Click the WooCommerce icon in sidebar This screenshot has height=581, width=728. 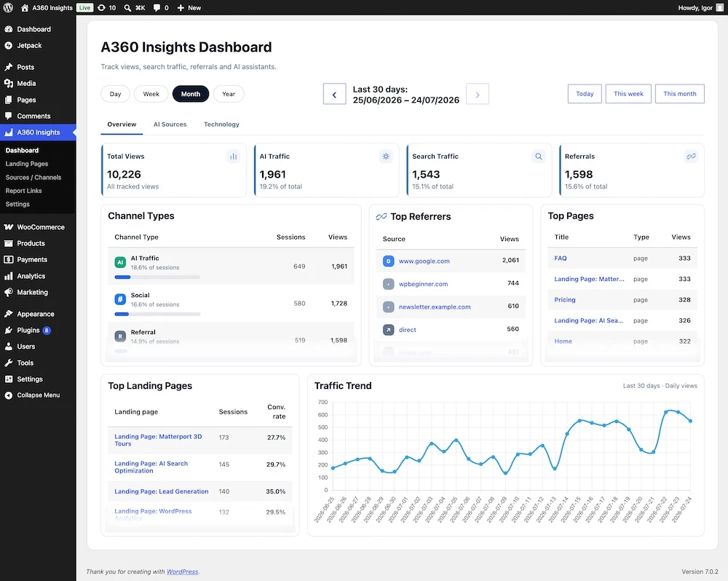[x=8, y=226]
